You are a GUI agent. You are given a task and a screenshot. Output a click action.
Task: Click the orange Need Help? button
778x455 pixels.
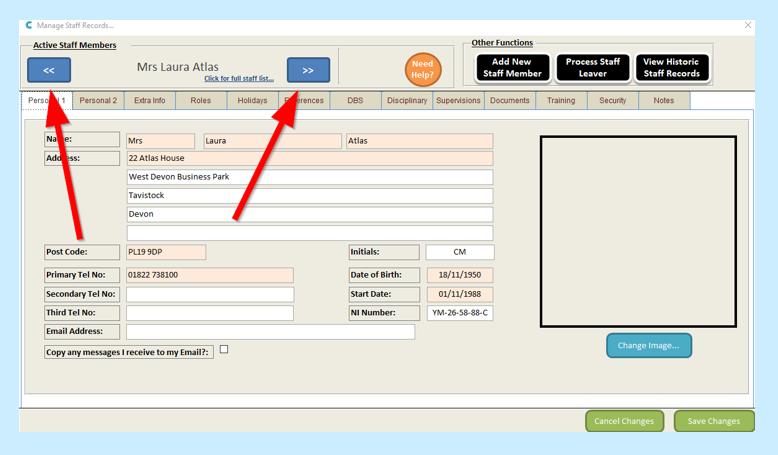click(423, 69)
